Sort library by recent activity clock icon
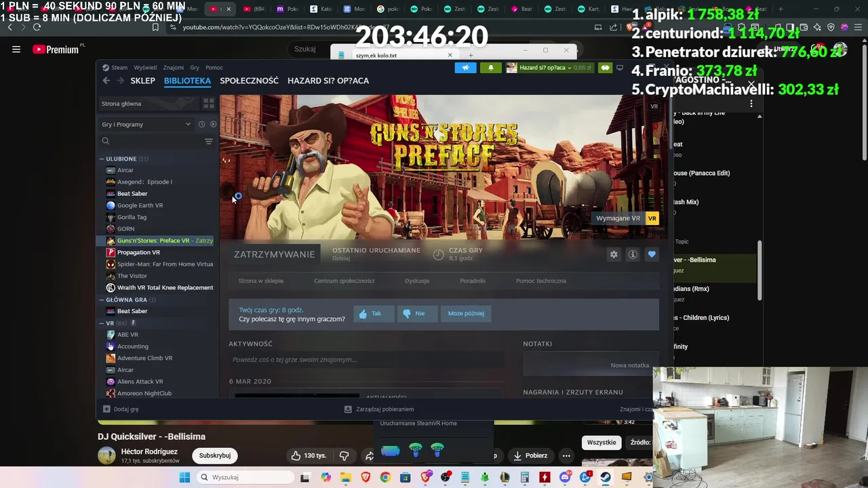Viewport: 868px width, 488px height. click(201, 124)
